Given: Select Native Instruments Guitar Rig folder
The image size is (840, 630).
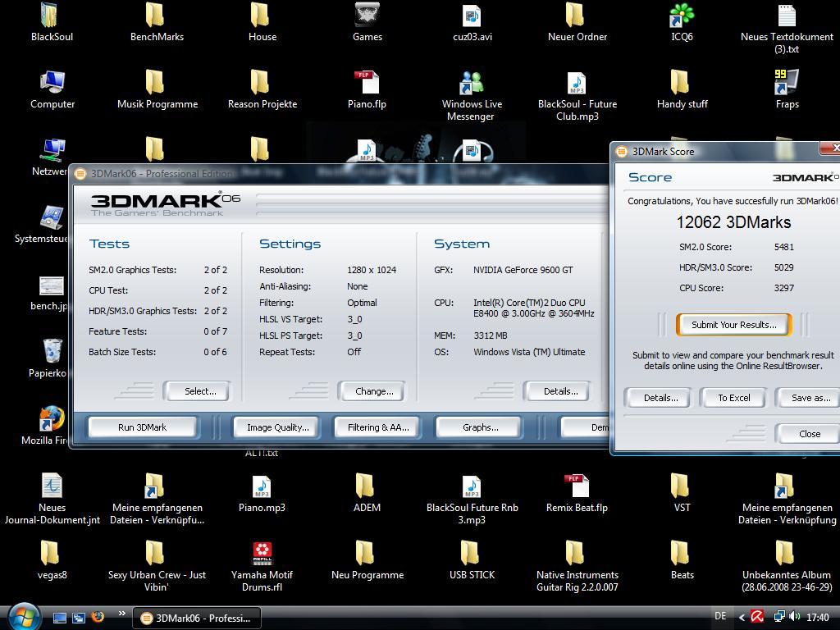Looking at the screenshot, I should [577, 567].
